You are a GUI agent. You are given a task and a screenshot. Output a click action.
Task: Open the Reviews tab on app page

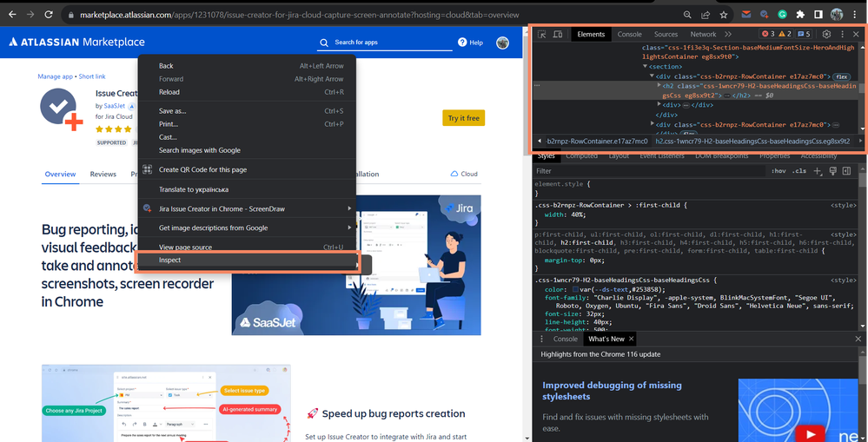[x=103, y=174]
